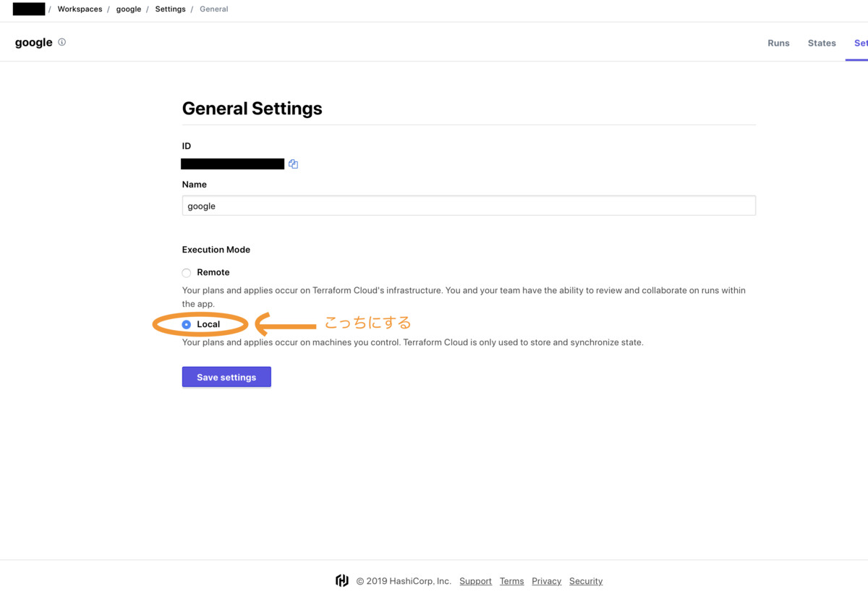Open the Settings tab
Screen dimensions: 868x597
pyautogui.click(x=860, y=43)
